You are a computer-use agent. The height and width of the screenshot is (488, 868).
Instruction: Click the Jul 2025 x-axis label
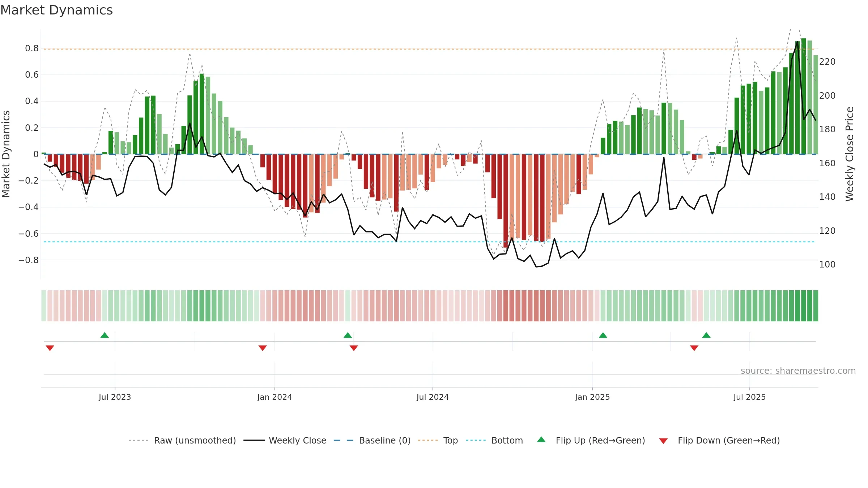coord(749,397)
